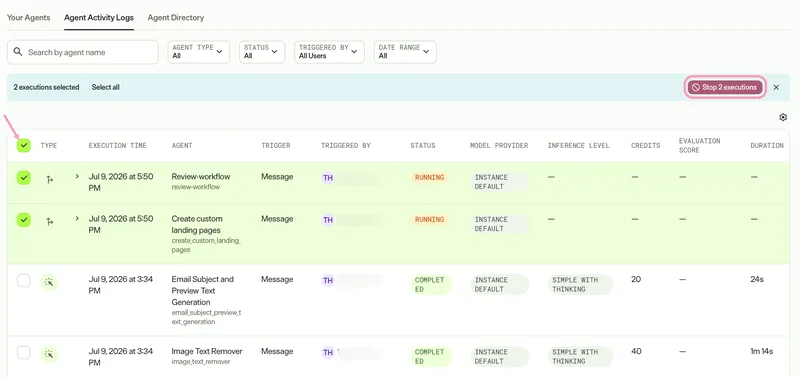Dismiss the selection banner with X
The width and height of the screenshot is (800, 377).
776,87
